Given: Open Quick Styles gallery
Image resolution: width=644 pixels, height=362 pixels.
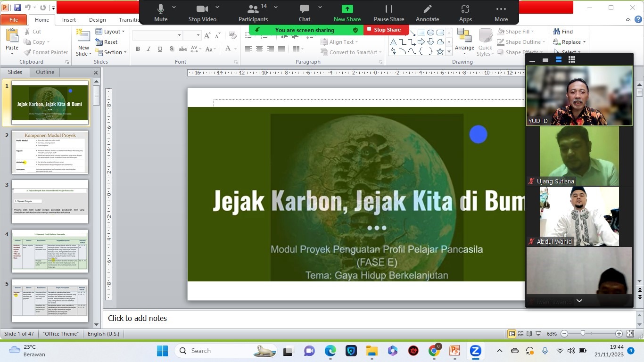Looking at the screenshot, I should 486,41.
